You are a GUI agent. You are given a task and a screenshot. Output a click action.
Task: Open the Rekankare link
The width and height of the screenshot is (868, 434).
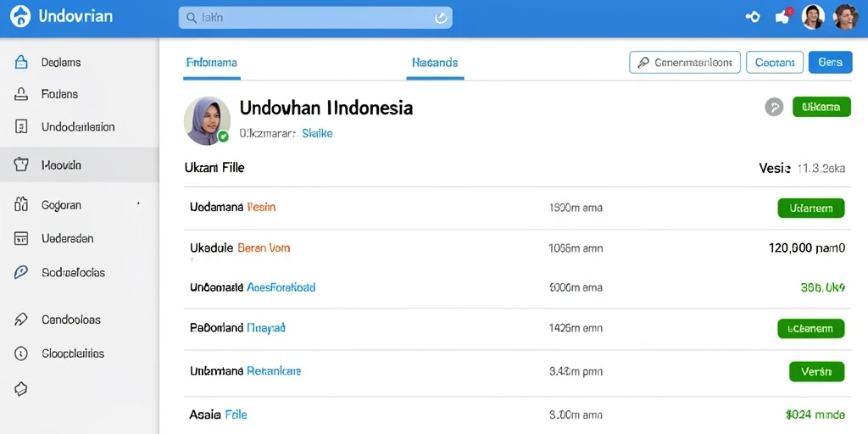(x=274, y=371)
